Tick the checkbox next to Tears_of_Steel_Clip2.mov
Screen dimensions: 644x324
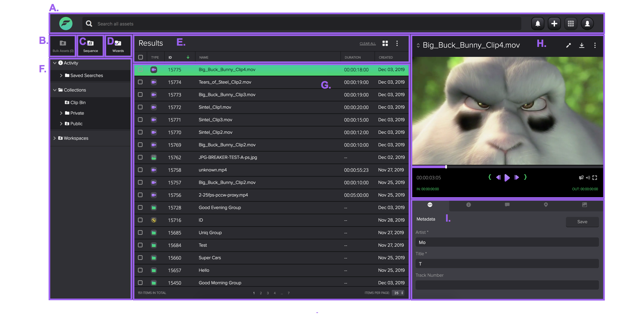click(x=140, y=82)
